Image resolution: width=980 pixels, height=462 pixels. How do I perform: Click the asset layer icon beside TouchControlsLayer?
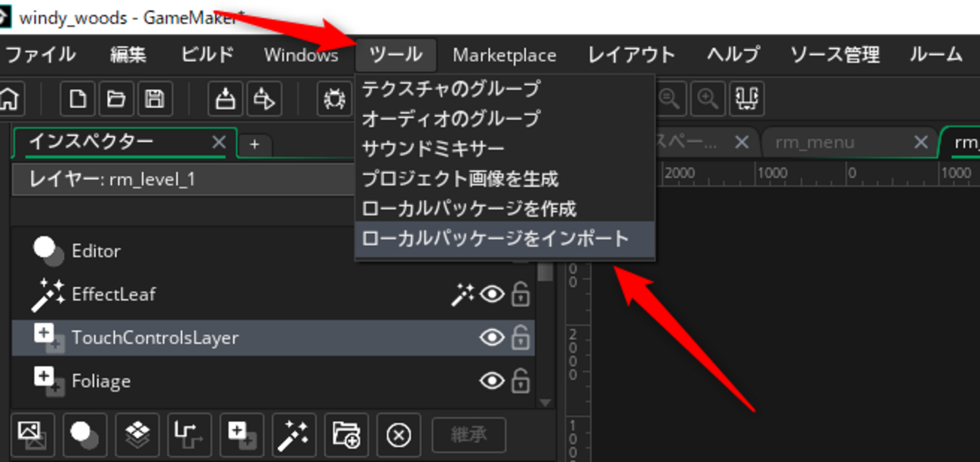tap(48, 337)
